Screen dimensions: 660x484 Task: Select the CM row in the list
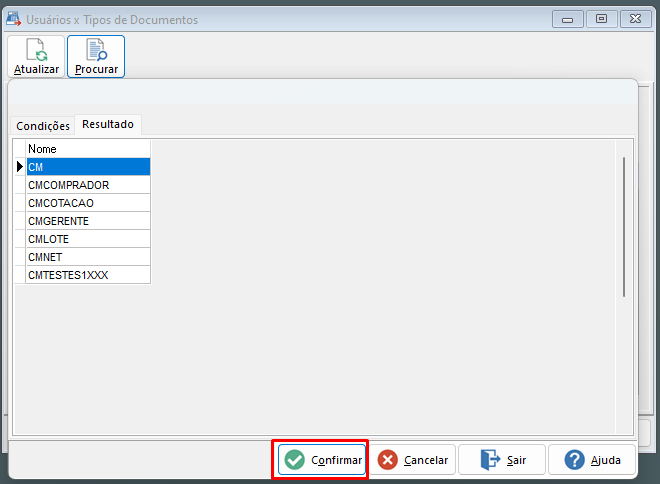pos(88,167)
